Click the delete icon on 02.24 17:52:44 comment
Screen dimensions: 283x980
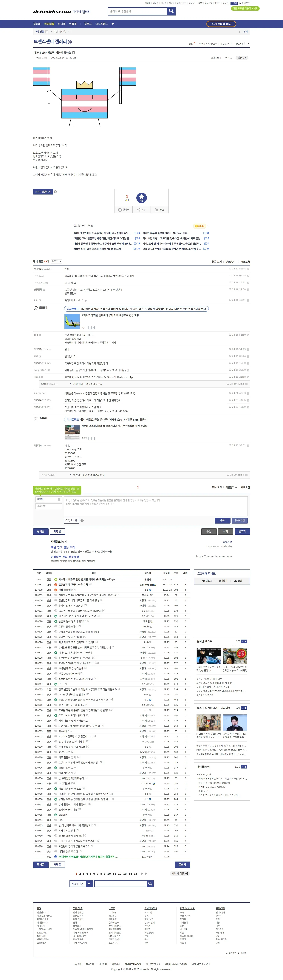[x=248, y=269]
